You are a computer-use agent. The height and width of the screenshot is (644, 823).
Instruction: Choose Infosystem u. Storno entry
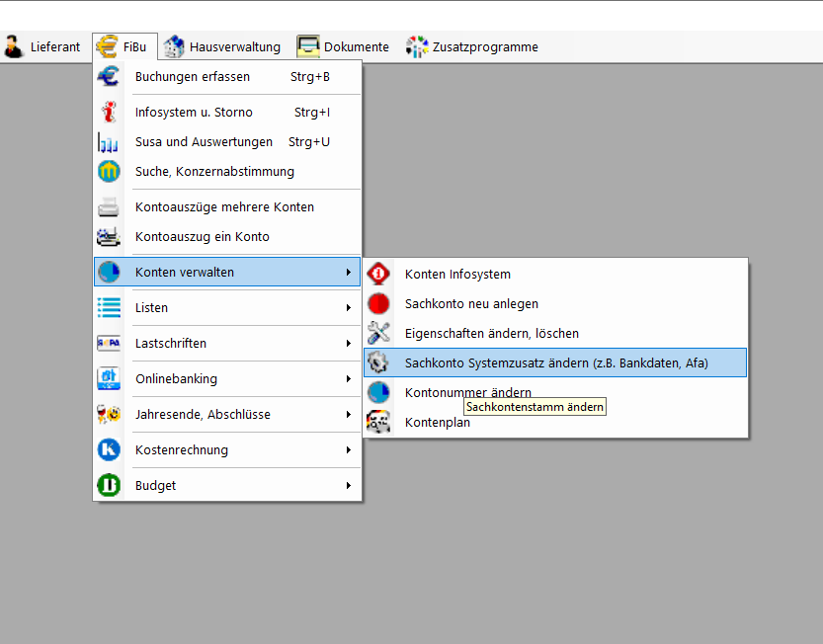click(x=227, y=113)
